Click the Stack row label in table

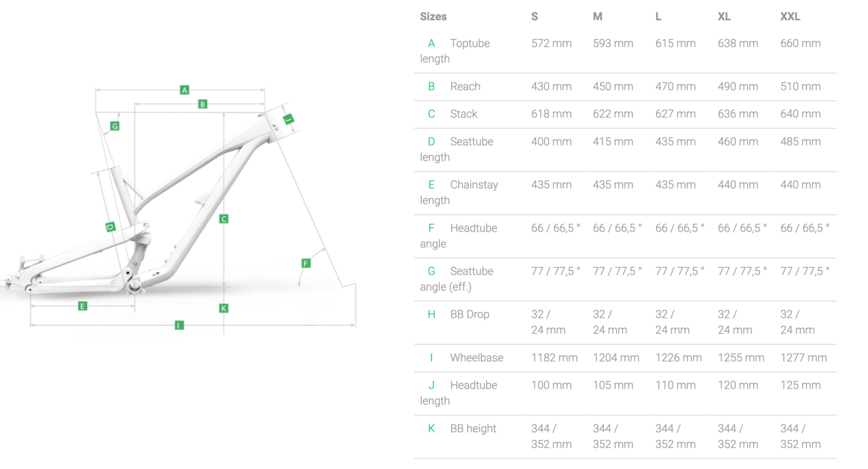[x=464, y=114]
